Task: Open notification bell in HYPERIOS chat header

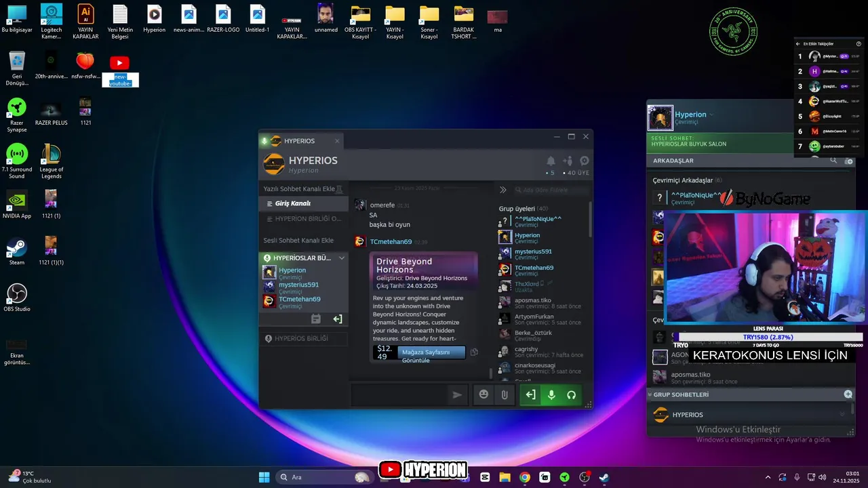Action: click(551, 161)
